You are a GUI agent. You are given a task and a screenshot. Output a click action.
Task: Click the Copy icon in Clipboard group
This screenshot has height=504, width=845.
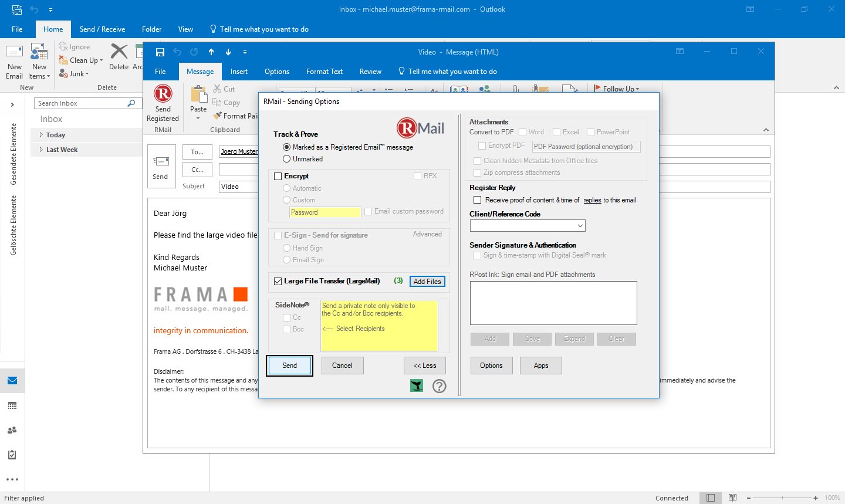tap(217, 102)
